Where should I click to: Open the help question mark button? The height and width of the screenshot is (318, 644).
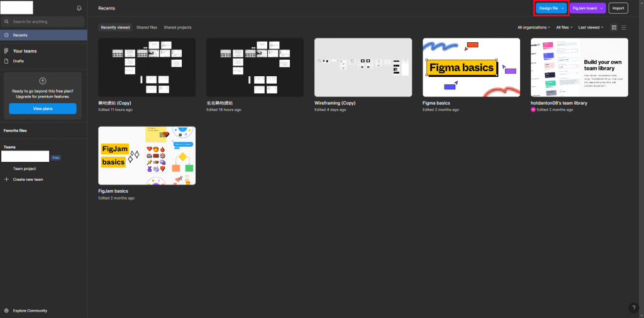pos(634,308)
